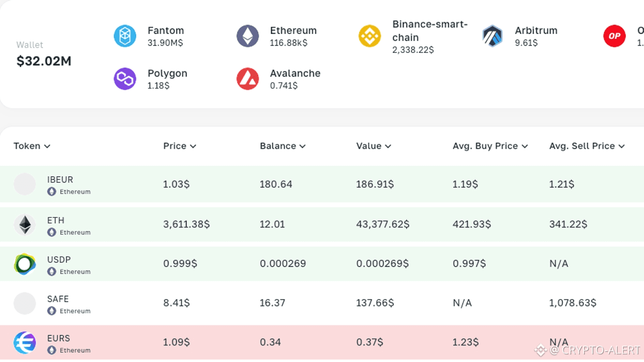Click the Arbitrum network icon

coord(492,36)
